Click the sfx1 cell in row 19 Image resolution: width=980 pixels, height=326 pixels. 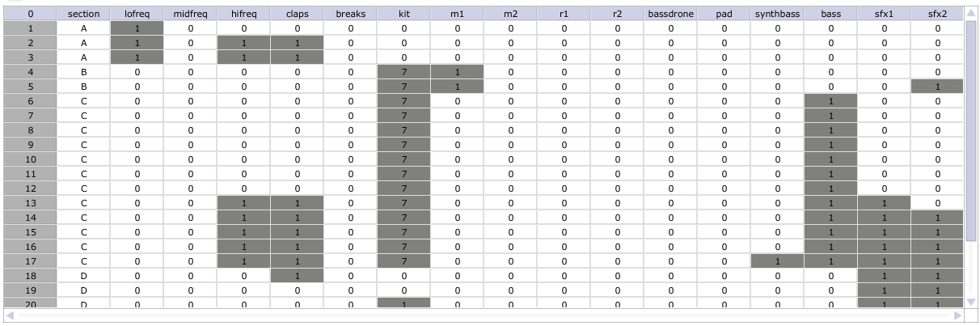885,290
